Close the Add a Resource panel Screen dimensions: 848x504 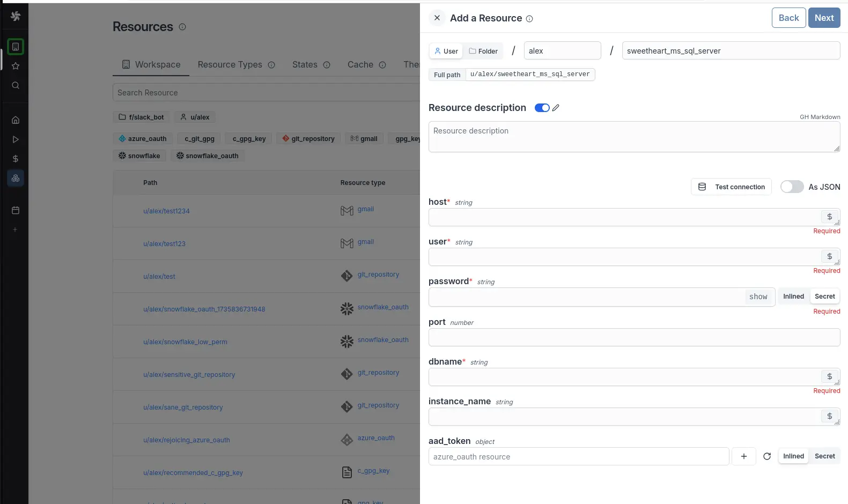pos(437,18)
